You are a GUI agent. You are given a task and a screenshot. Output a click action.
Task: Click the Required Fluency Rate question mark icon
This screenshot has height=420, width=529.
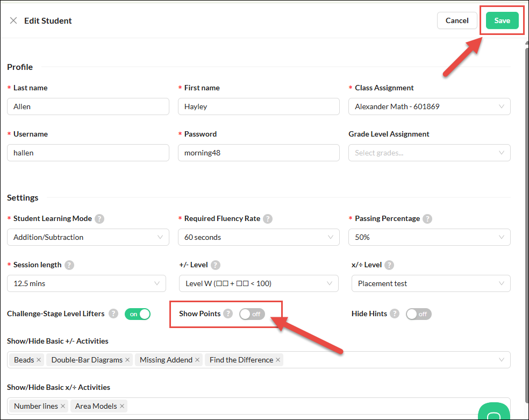click(x=268, y=218)
